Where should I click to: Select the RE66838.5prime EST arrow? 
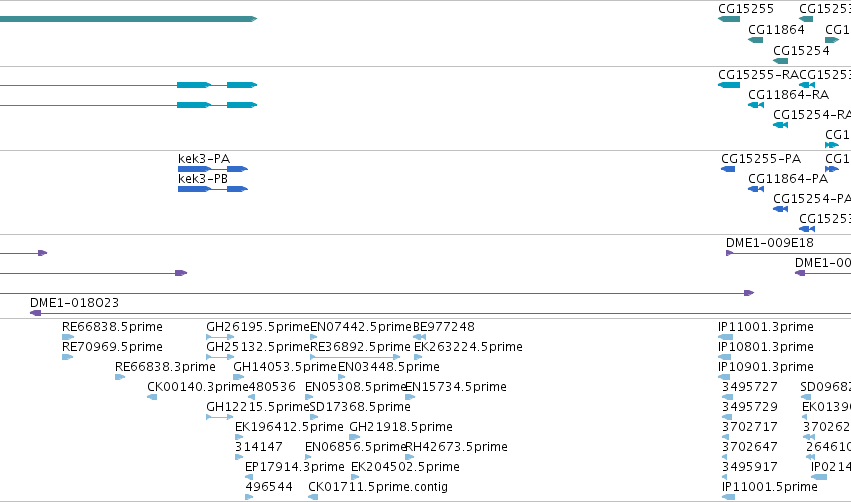pos(68,337)
